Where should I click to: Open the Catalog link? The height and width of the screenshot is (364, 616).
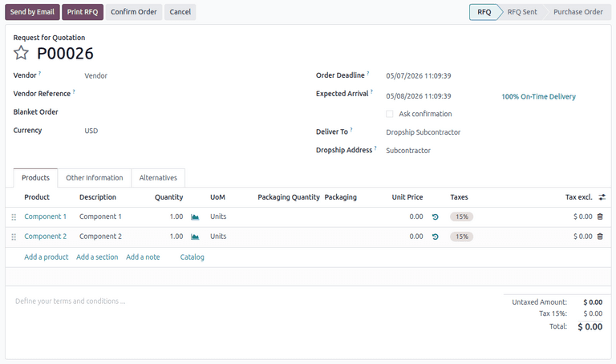click(192, 257)
